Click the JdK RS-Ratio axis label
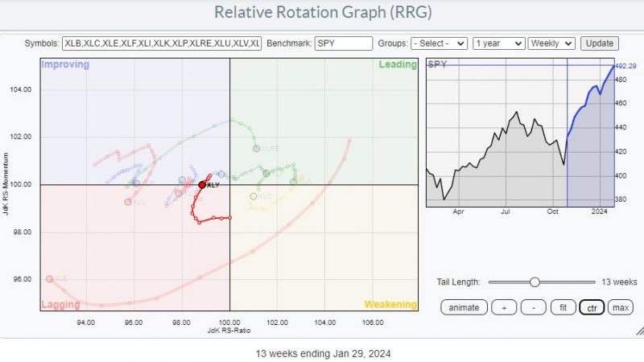The width and height of the screenshot is (644, 362). pos(229,331)
